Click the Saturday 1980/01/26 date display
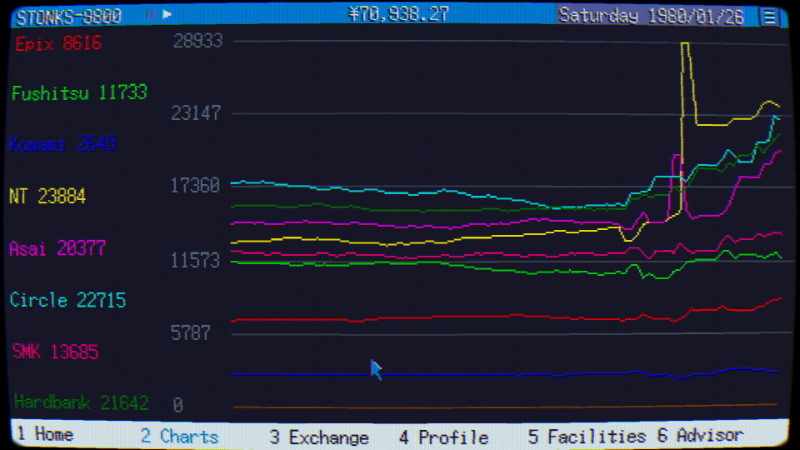The height and width of the screenshot is (450, 800). click(x=651, y=15)
